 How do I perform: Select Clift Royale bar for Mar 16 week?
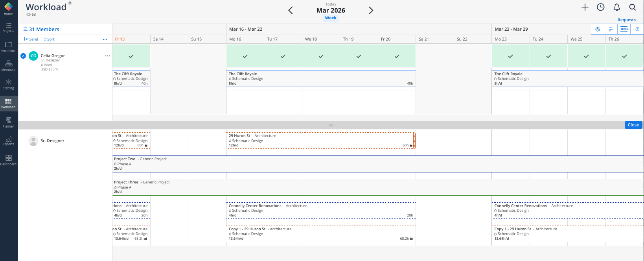321,79
